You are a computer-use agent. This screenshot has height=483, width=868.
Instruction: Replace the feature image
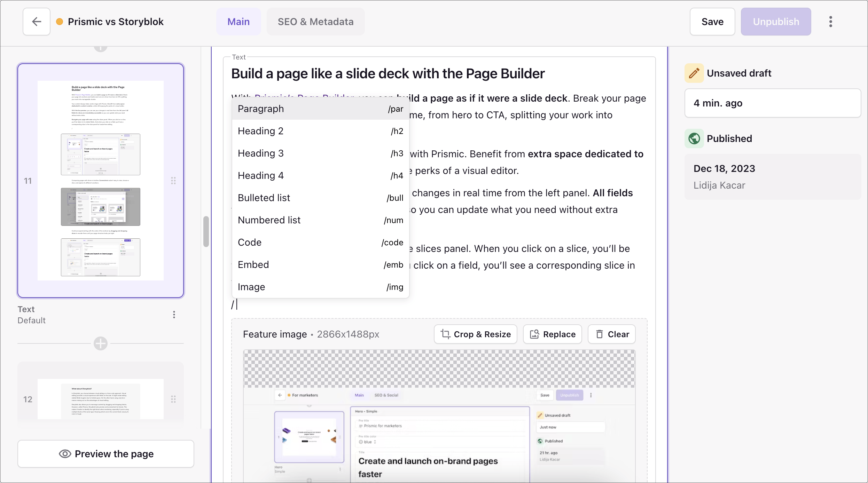pyautogui.click(x=552, y=334)
